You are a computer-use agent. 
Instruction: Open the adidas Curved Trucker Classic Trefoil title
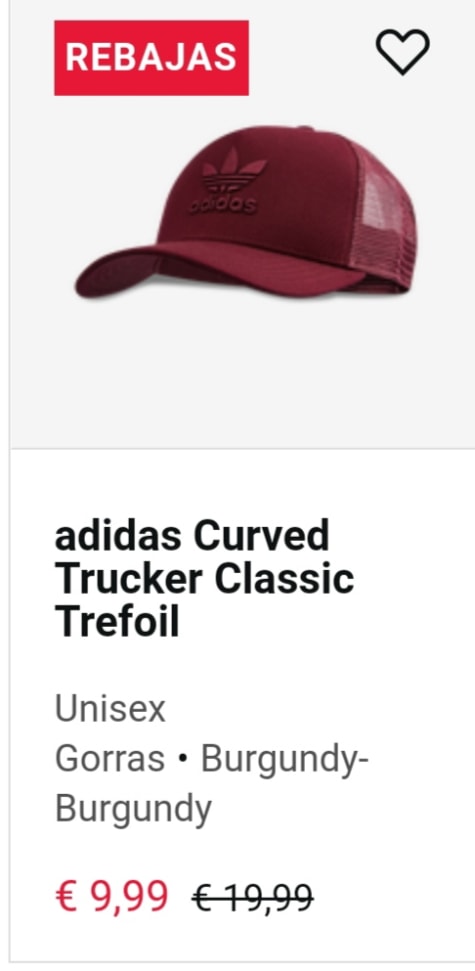click(x=204, y=579)
